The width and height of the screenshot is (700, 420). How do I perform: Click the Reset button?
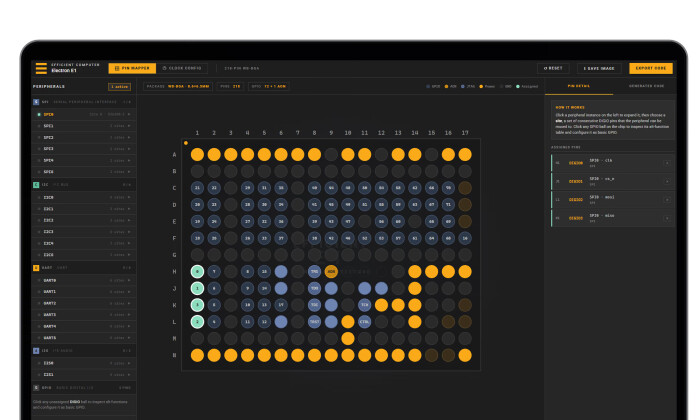click(x=553, y=68)
